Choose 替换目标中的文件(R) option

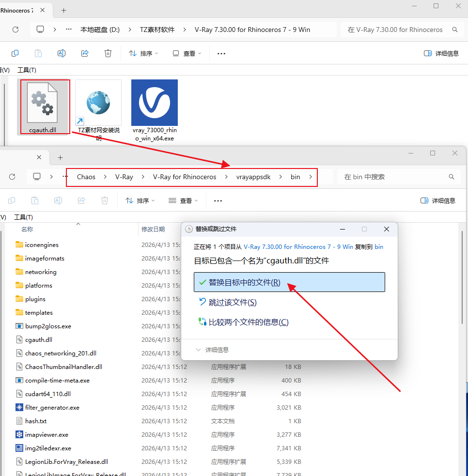[289, 282]
